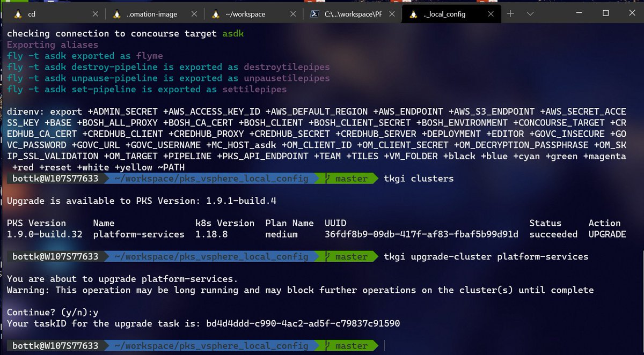This screenshot has height=355, width=644.
Task: Click 'You are about to upgrade platform-services.' line
Action: click(x=122, y=279)
